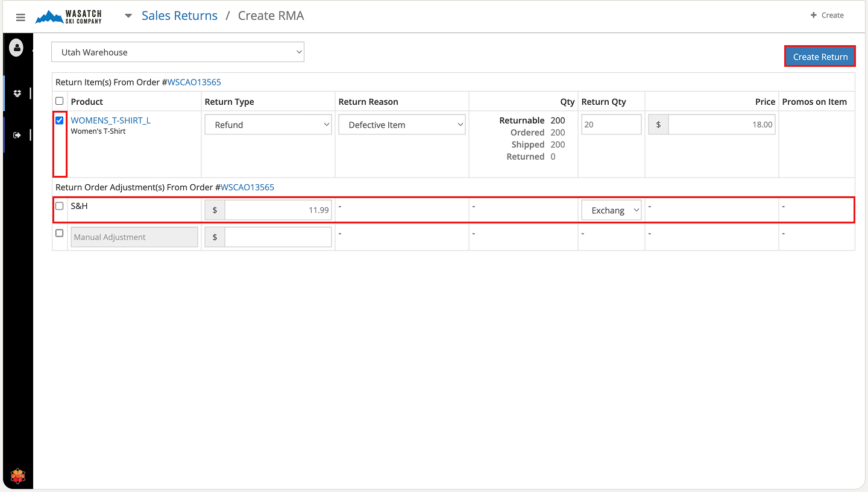Open the hamburger navigation menu
Viewport: 868px width, 492px height.
(x=20, y=17)
